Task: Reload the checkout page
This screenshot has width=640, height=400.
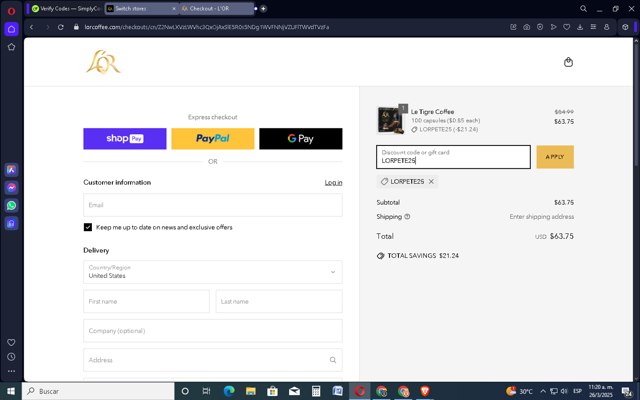Action: pyautogui.click(x=61, y=27)
